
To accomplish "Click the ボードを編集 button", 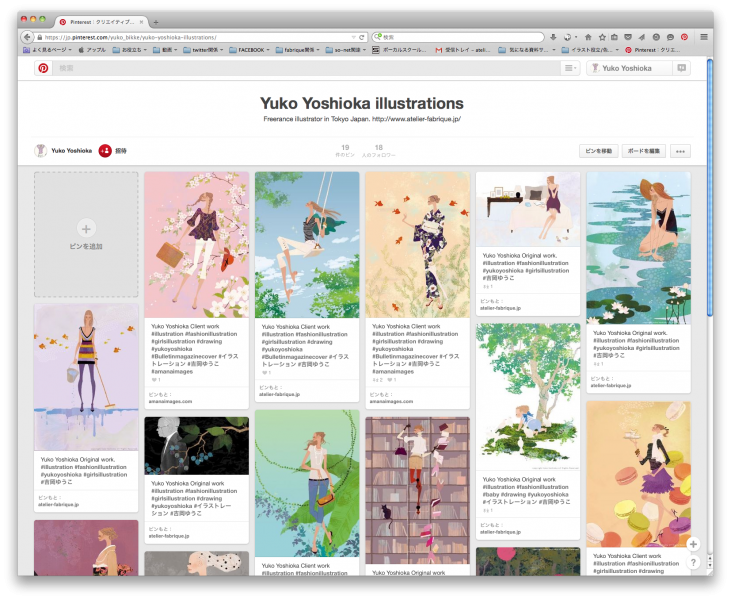I will coord(643,151).
